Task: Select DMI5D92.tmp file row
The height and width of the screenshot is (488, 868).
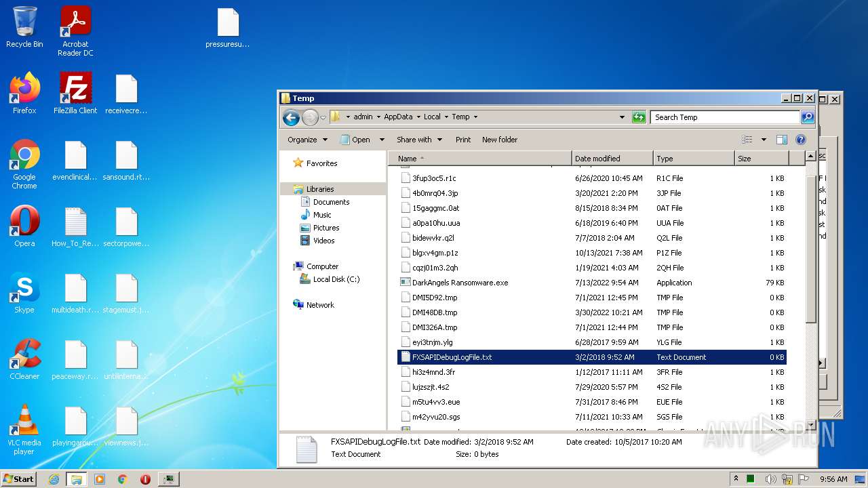Action: 591,298
